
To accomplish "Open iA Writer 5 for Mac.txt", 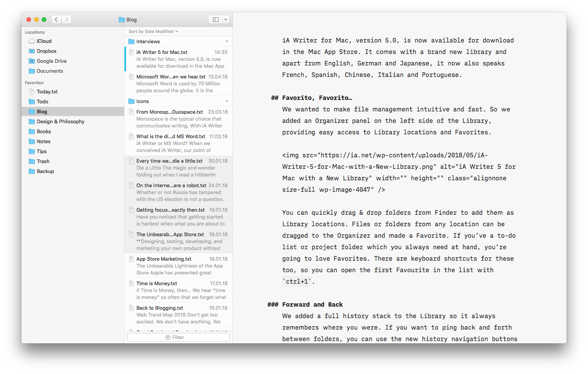I will (179, 59).
